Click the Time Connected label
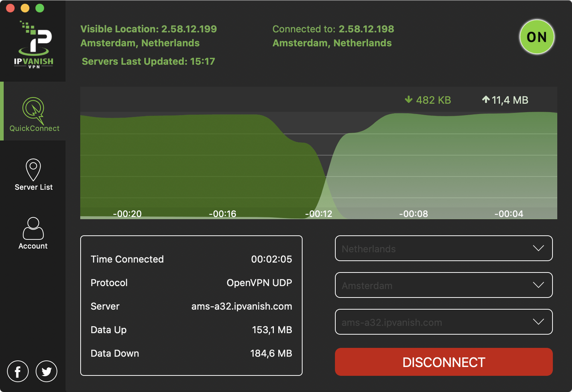 (x=127, y=259)
